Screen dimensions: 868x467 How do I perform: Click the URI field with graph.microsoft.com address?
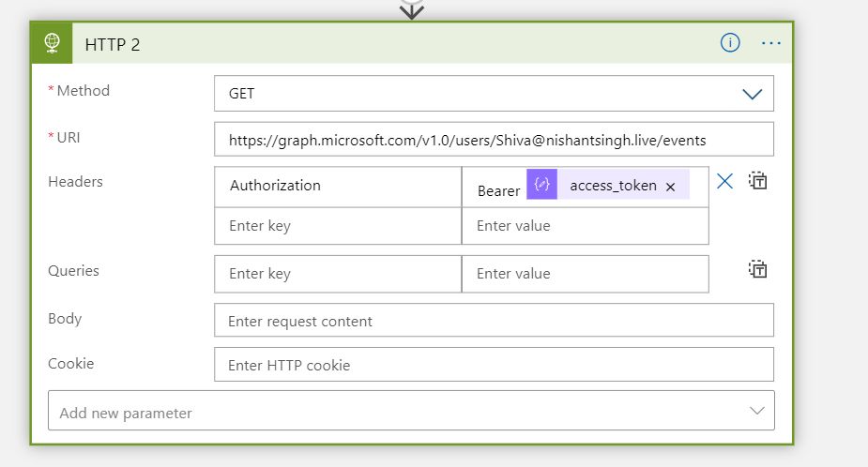coord(494,140)
